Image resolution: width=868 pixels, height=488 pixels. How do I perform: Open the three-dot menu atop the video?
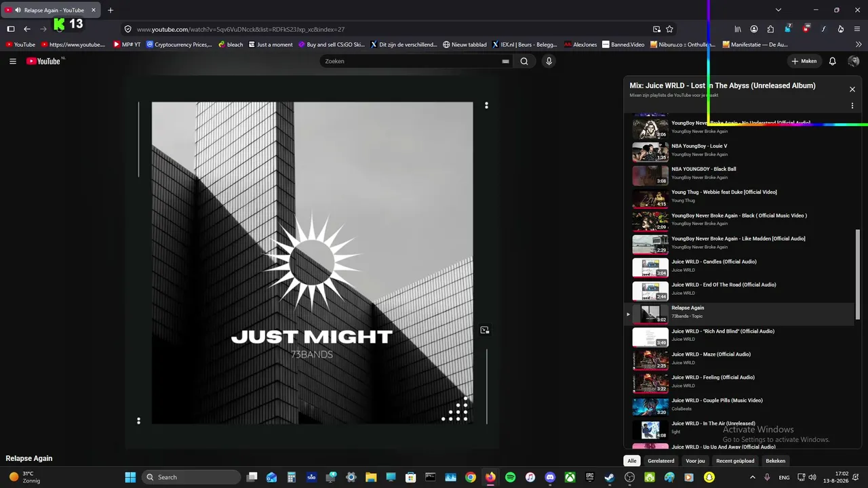(x=486, y=105)
